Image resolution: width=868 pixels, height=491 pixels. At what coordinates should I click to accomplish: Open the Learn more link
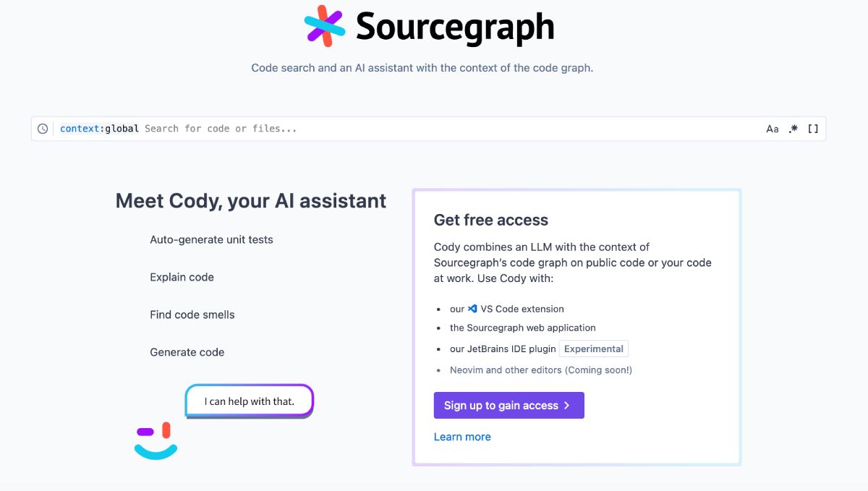point(462,436)
